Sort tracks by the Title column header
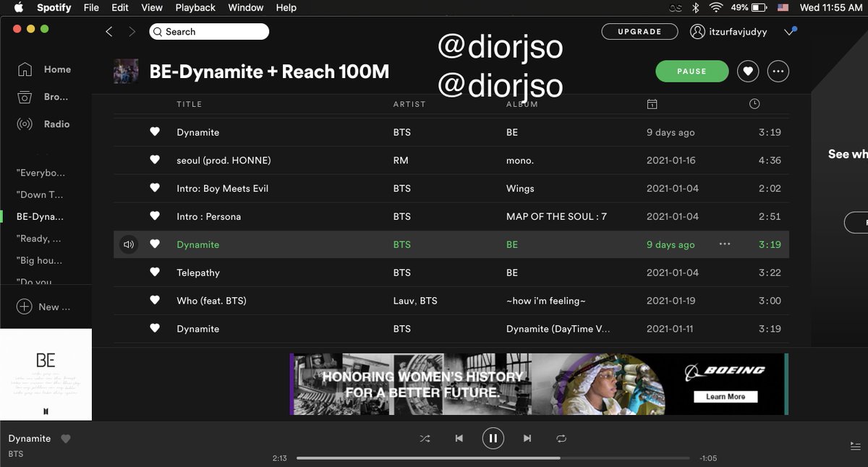This screenshot has width=868, height=467. (190, 104)
